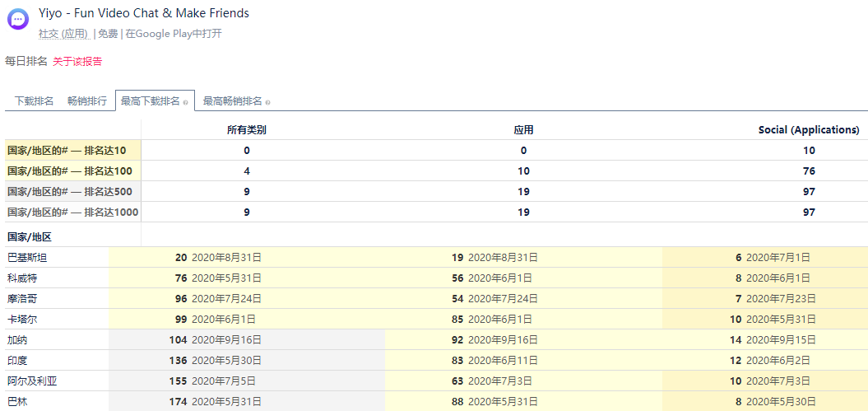Click 卡塔尔 all-category rank 99 cell
868x411 pixels.
click(x=247, y=319)
